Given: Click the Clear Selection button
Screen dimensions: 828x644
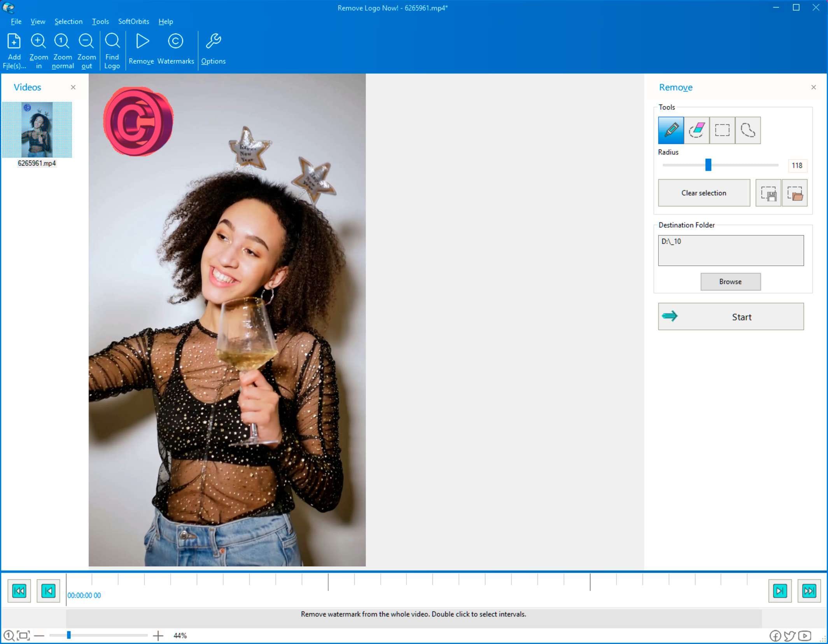Looking at the screenshot, I should 704,193.
